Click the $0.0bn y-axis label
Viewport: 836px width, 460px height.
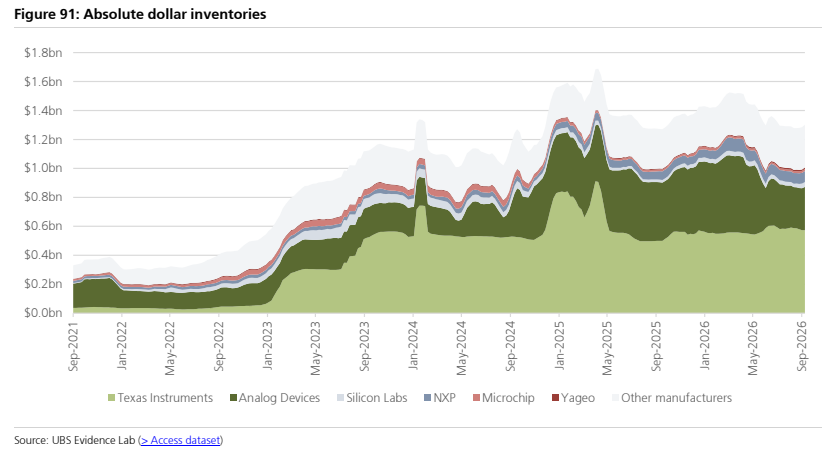click(43, 313)
